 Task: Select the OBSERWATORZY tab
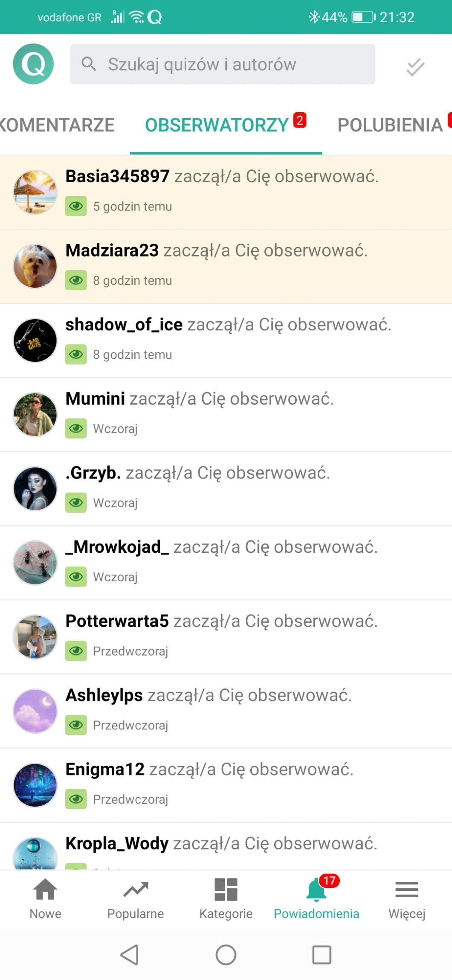(217, 125)
